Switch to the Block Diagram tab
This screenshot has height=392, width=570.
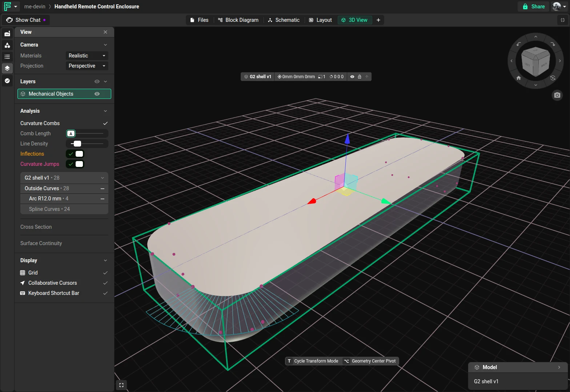(238, 20)
